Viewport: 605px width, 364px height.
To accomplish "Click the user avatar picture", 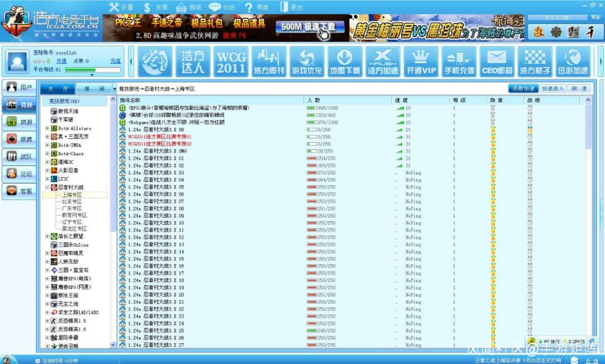I will point(18,61).
